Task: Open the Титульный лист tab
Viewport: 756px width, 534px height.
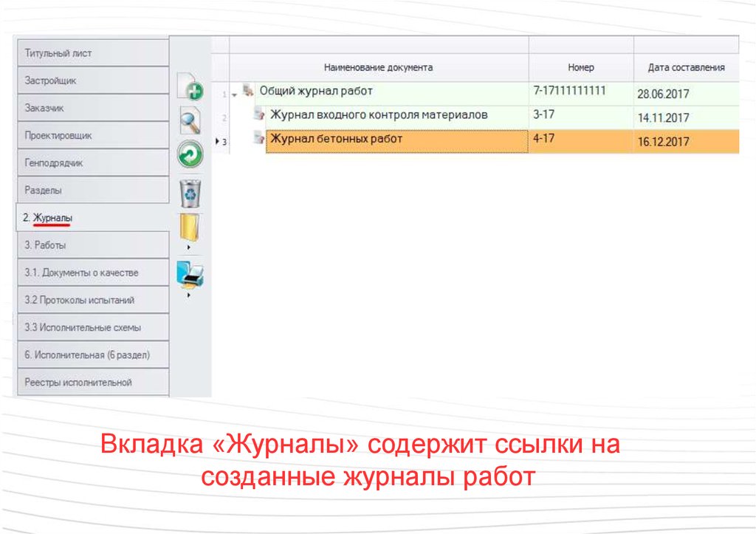Action: coord(93,53)
